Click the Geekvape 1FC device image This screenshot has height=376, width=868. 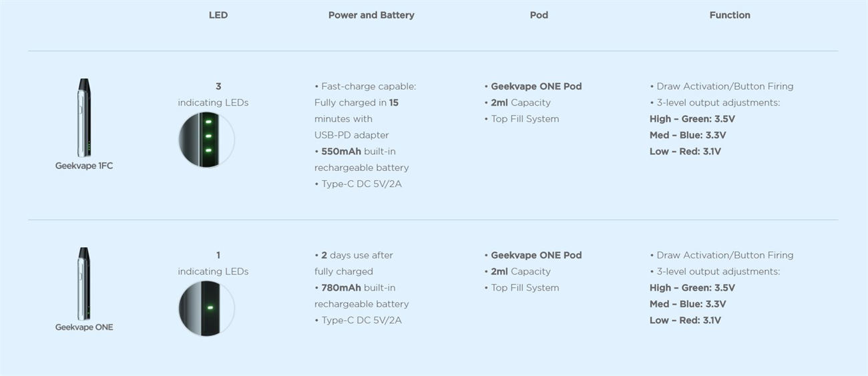(x=84, y=118)
